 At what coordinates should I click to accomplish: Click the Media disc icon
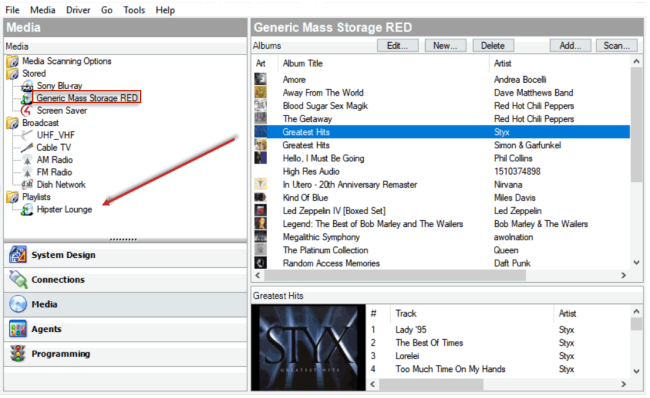coord(18,304)
